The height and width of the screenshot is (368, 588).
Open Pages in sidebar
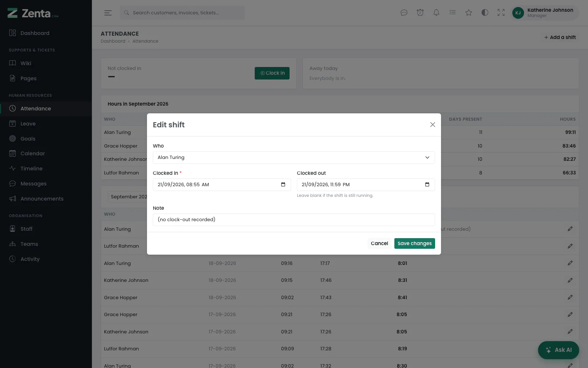[46, 78]
